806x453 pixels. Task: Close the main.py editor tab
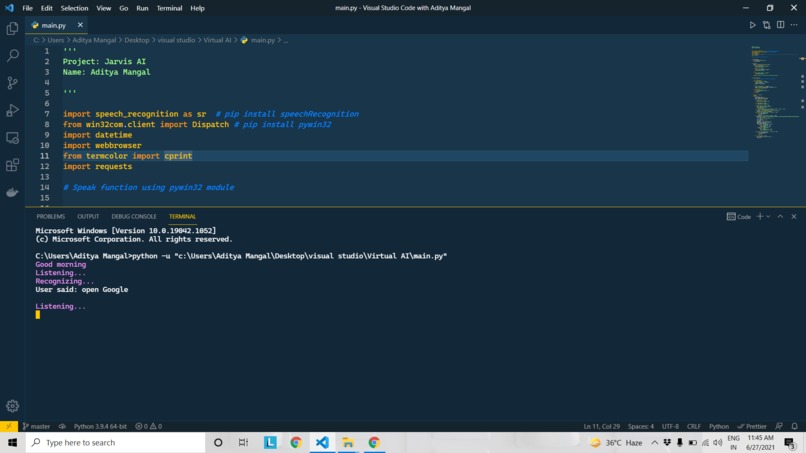(80, 25)
